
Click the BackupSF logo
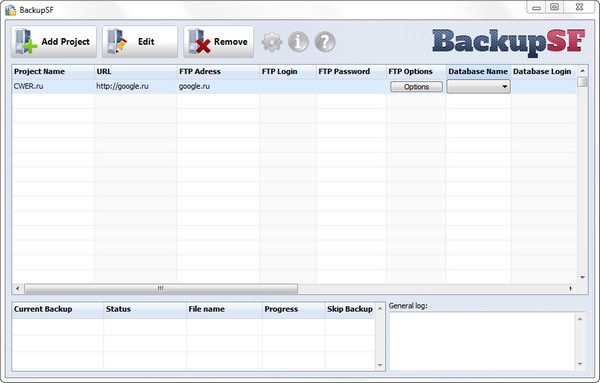509,42
